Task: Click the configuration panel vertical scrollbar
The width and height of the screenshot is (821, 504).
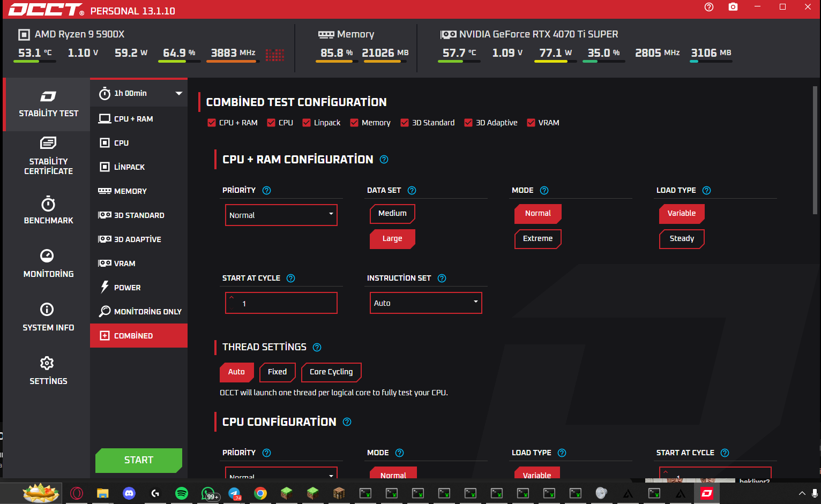Action: tap(815, 150)
